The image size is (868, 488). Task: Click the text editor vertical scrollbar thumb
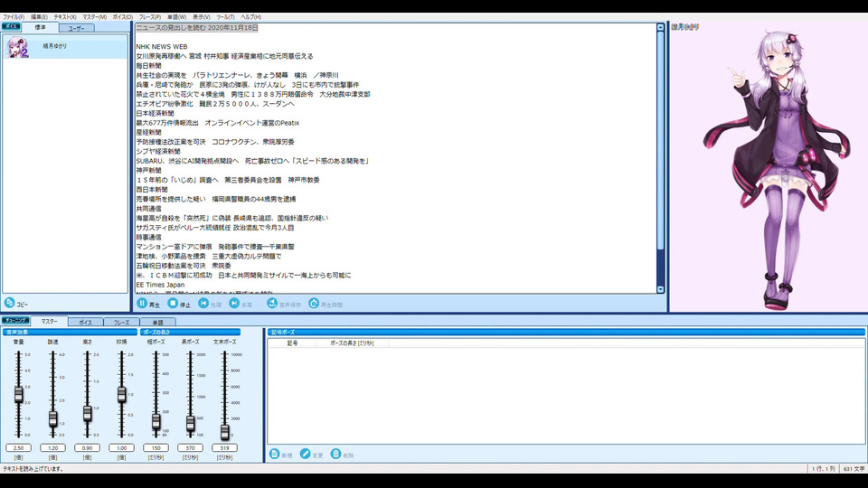tap(660, 140)
